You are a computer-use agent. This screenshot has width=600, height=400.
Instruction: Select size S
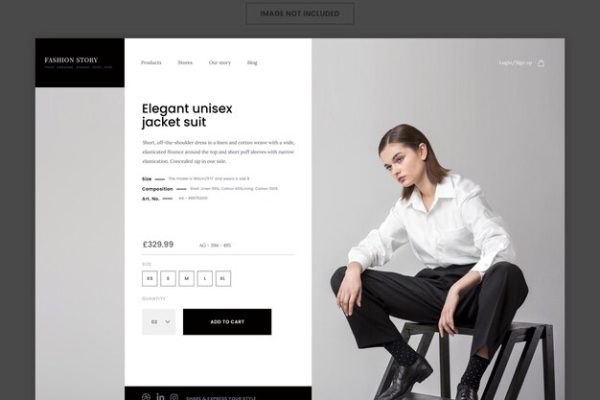point(168,279)
